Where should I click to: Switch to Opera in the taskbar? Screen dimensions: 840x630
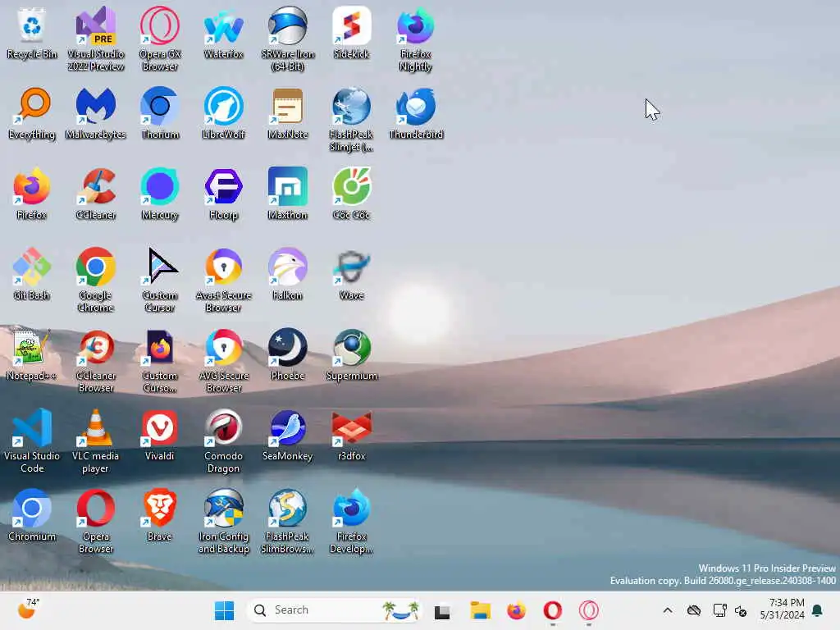pos(552,610)
